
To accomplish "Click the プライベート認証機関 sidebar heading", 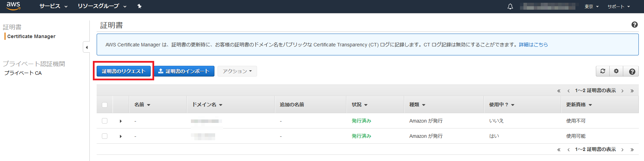I will (34, 64).
